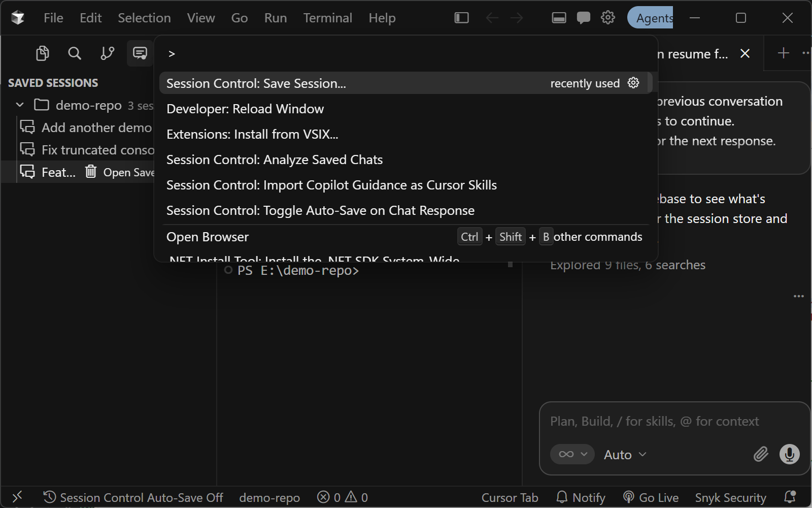The image size is (812, 508).
Task: Click the trash icon on Feat... session
Action: click(x=91, y=172)
